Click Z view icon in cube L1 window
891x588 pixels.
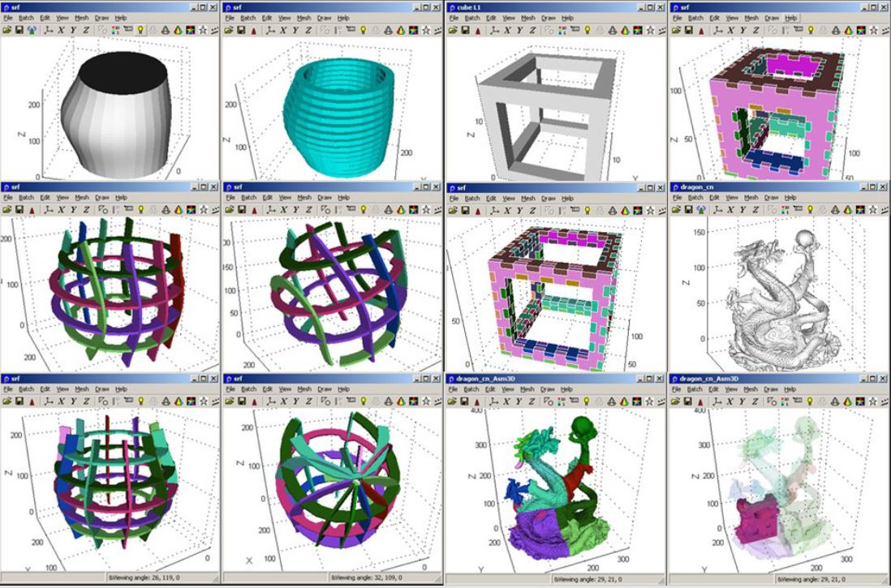tap(532, 29)
